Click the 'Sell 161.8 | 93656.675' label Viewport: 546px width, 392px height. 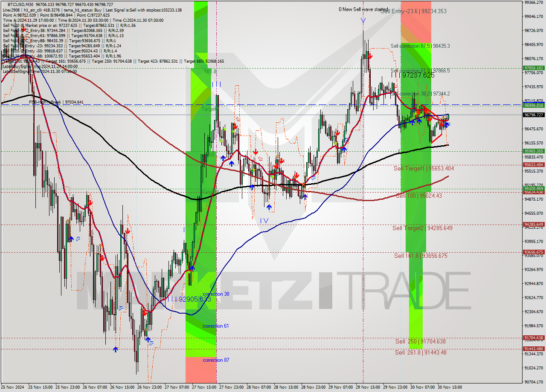[421, 256]
